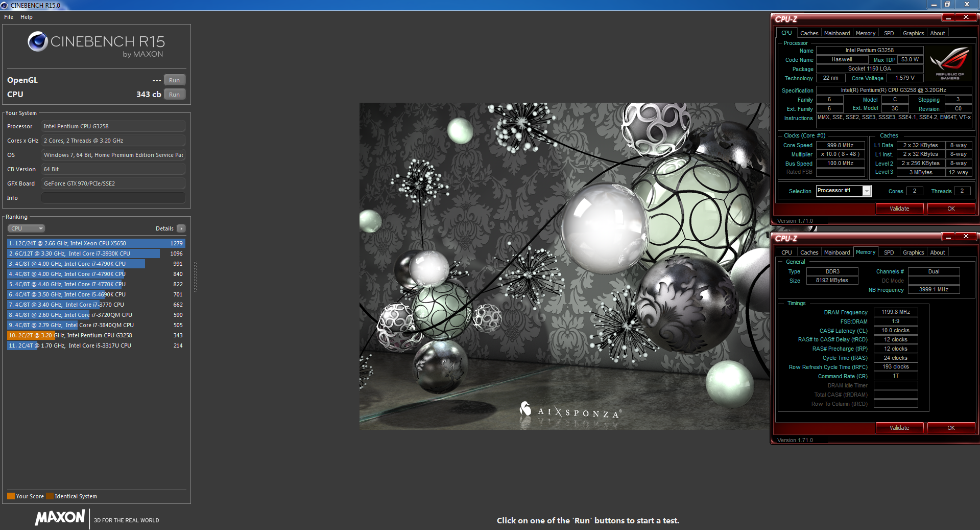Select ranking row 3 i7-4790K score 991
Screen dimensions: 980x530
(x=96, y=264)
